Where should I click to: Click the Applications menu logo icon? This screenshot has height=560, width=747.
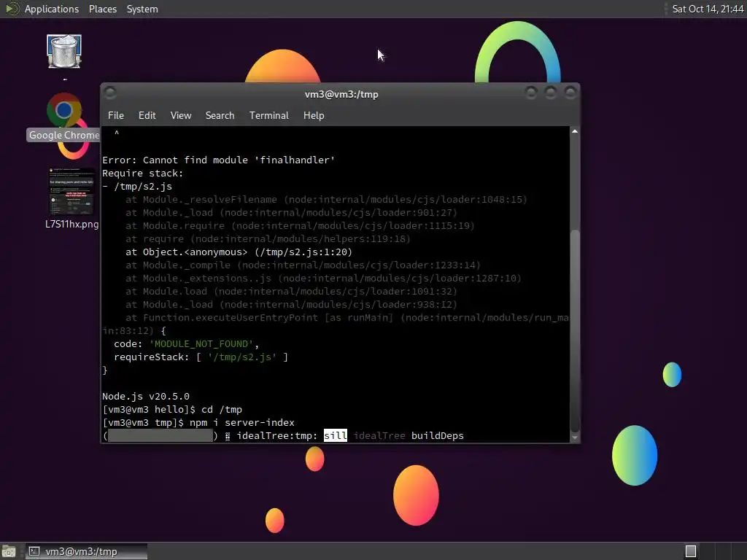click(x=12, y=9)
